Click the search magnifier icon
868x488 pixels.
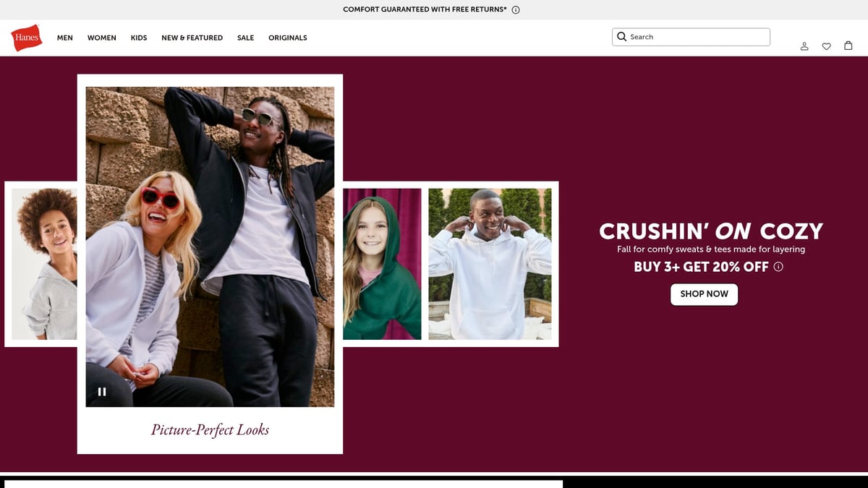coord(621,37)
